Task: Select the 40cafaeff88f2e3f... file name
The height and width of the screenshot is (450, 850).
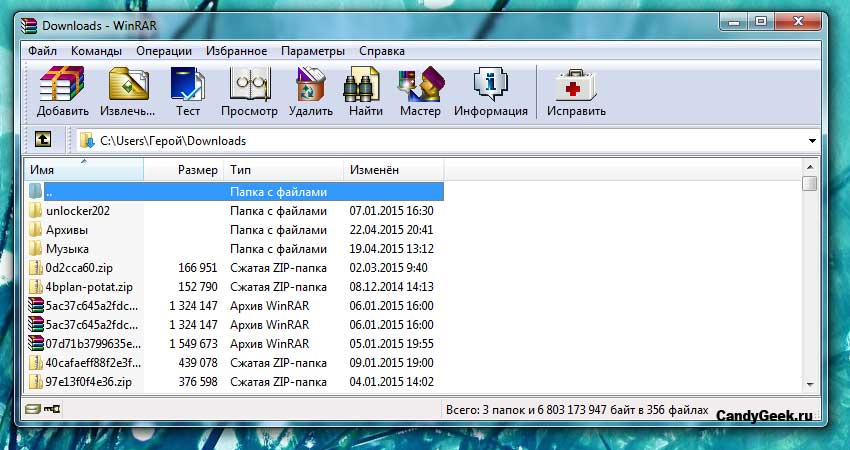Action: [x=93, y=363]
